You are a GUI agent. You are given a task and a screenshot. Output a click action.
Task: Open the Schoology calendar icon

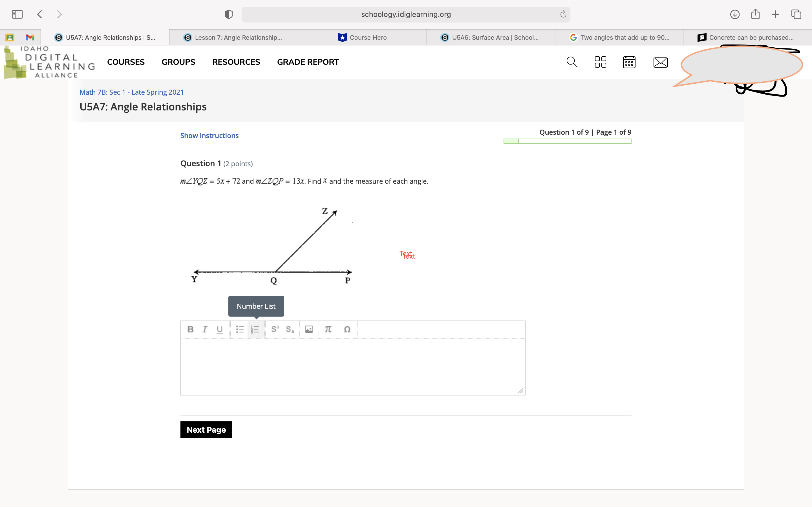[629, 62]
